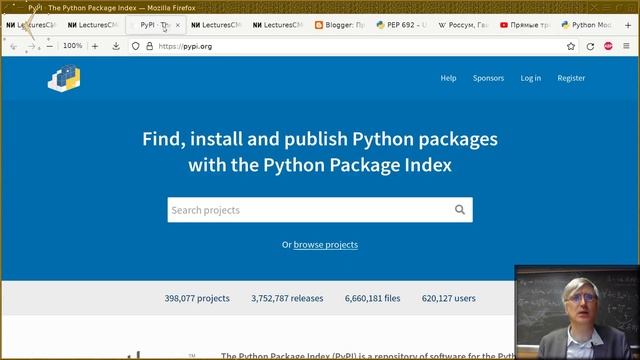
Task: Go forward with the forward arrow
Action: coord(31,47)
